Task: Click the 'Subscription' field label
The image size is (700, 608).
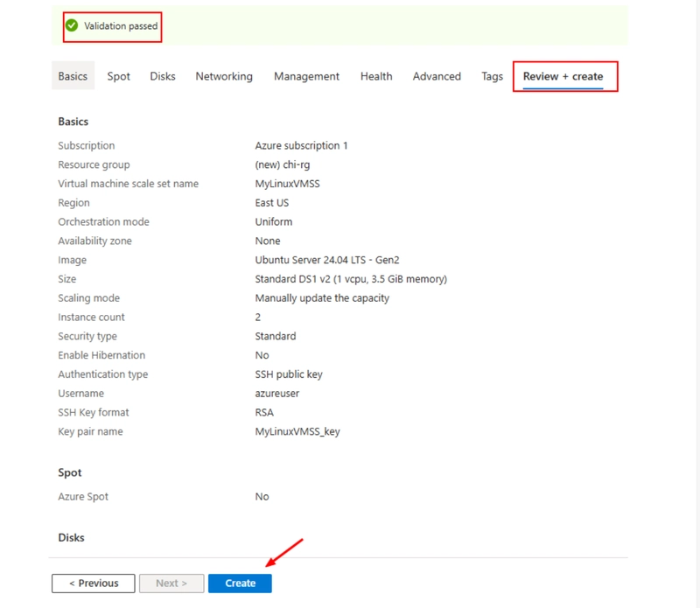Action: (87, 145)
